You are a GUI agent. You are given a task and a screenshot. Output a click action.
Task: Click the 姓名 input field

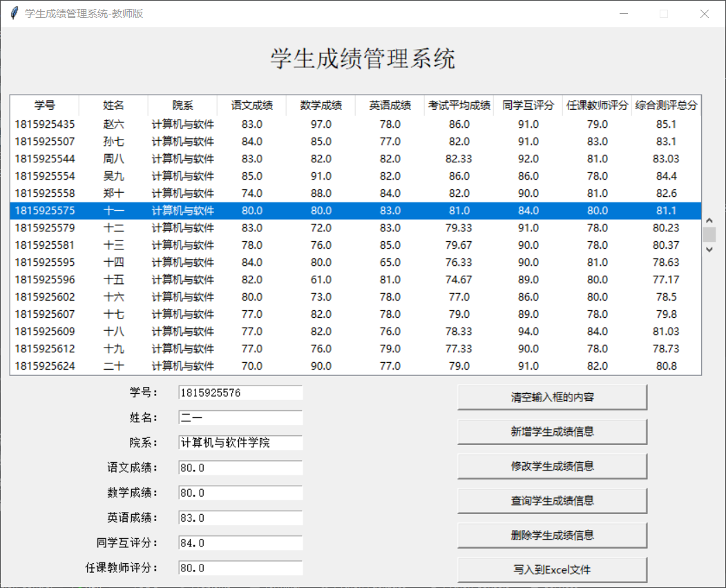point(240,417)
